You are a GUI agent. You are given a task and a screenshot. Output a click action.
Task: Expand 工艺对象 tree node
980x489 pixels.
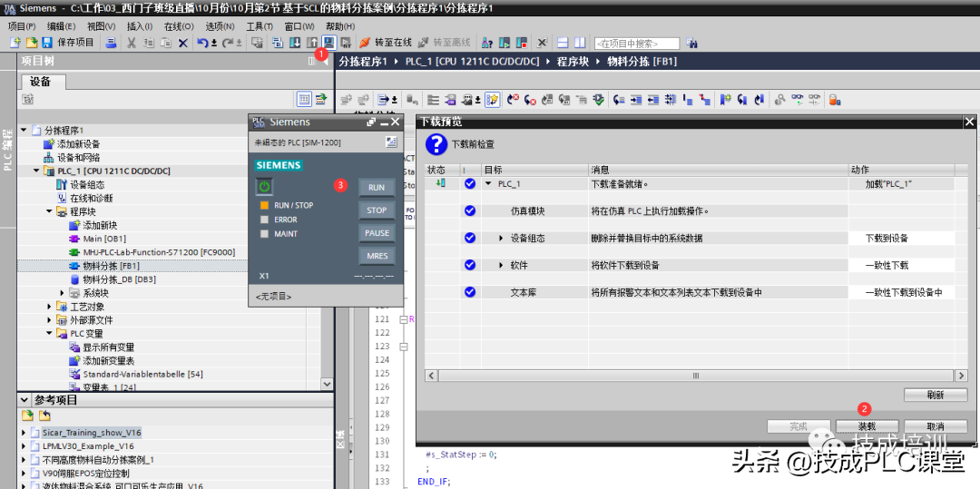(x=49, y=307)
